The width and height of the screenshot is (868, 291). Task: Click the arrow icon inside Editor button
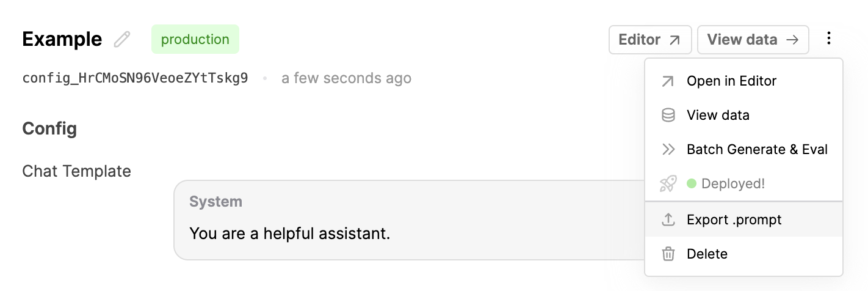[675, 40]
